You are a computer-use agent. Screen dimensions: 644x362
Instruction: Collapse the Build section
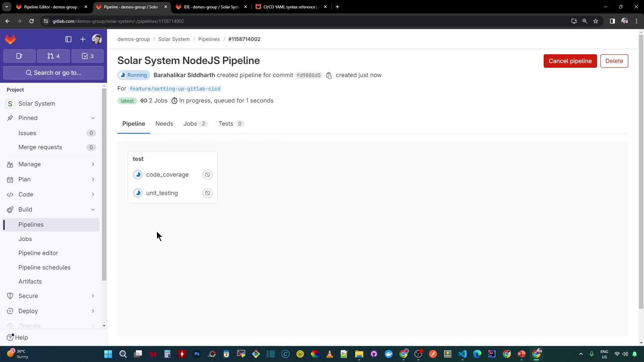(x=93, y=209)
